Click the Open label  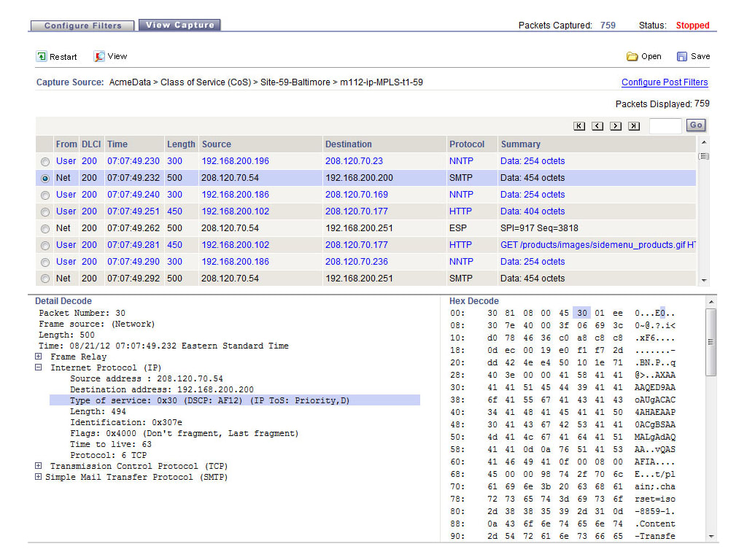(651, 56)
